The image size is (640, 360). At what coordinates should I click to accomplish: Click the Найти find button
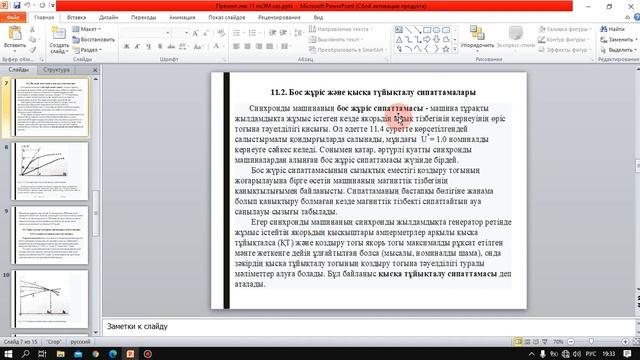coord(613,29)
